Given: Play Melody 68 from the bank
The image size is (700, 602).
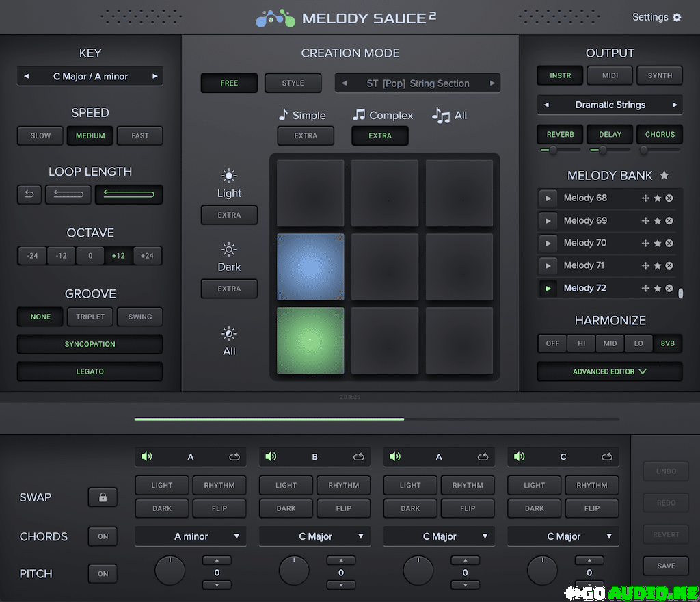Looking at the screenshot, I should (x=548, y=198).
